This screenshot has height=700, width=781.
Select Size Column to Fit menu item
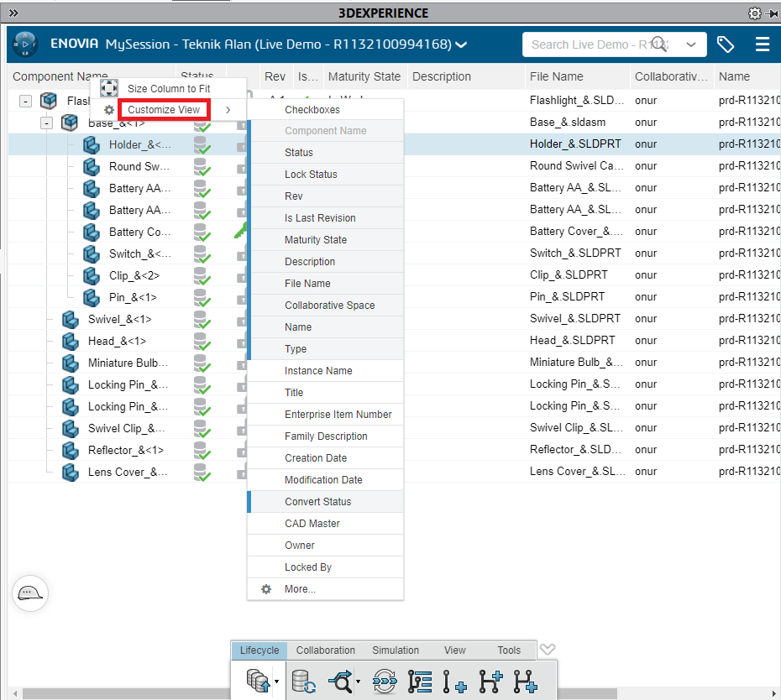click(169, 88)
